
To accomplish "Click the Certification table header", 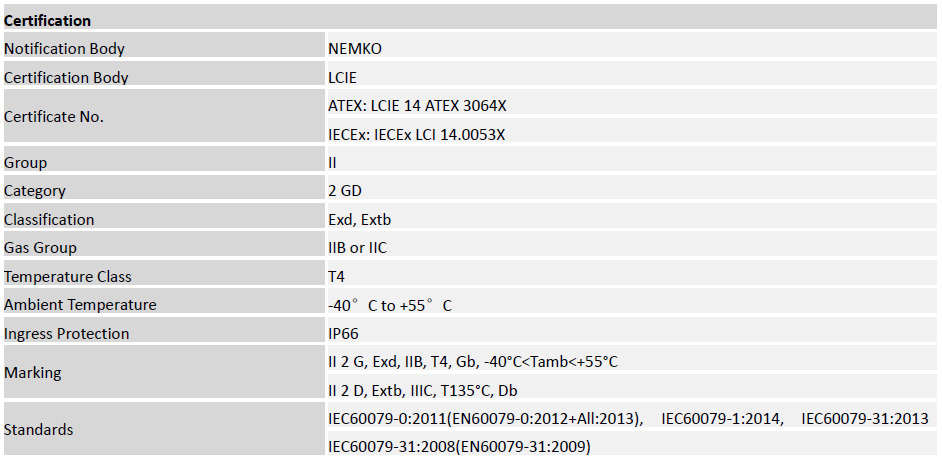I will tap(47, 20).
